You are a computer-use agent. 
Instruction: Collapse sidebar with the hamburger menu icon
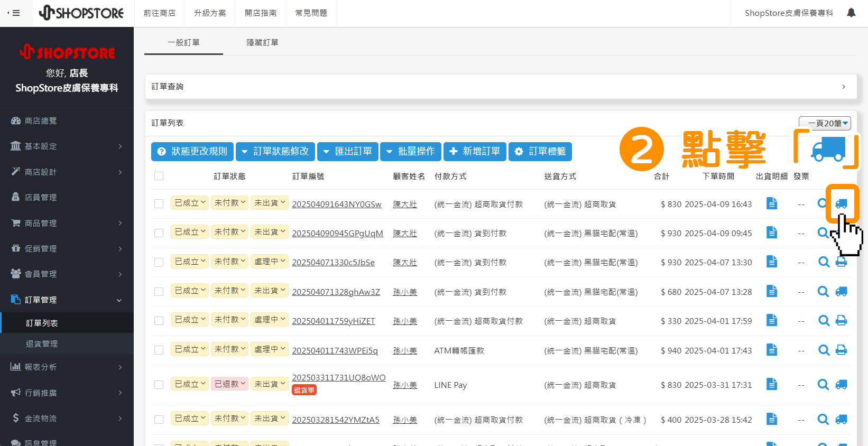pos(14,13)
